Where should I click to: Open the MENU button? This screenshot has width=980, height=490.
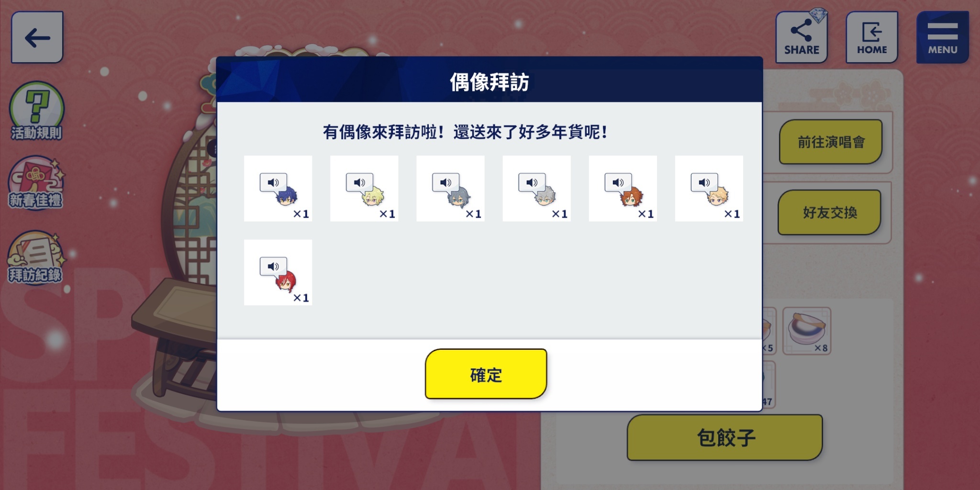click(x=943, y=37)
